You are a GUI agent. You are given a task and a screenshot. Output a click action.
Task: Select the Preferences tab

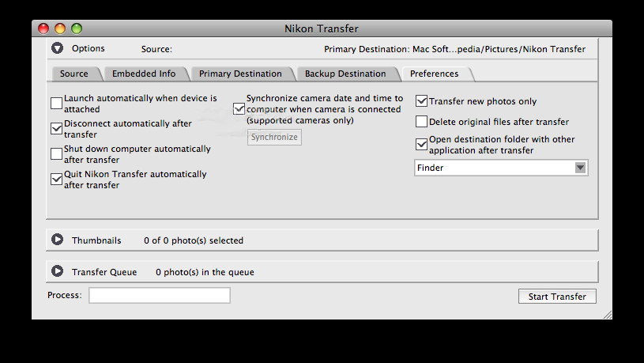434,74
